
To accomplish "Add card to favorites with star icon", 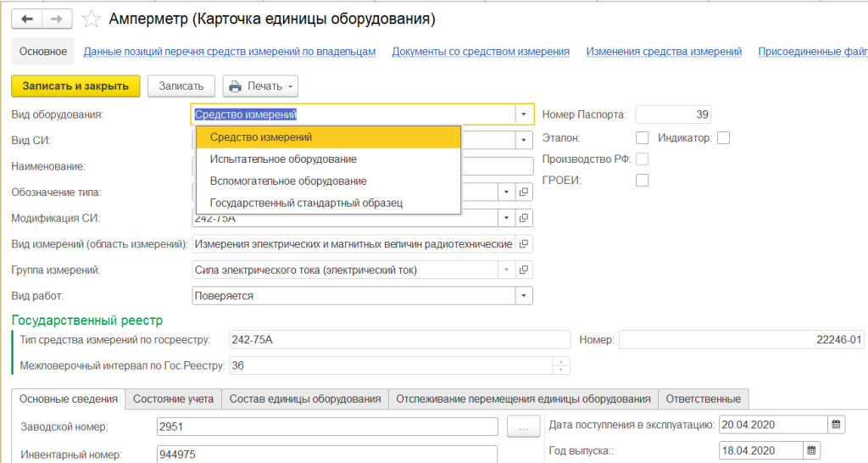I will pos(93,19).
